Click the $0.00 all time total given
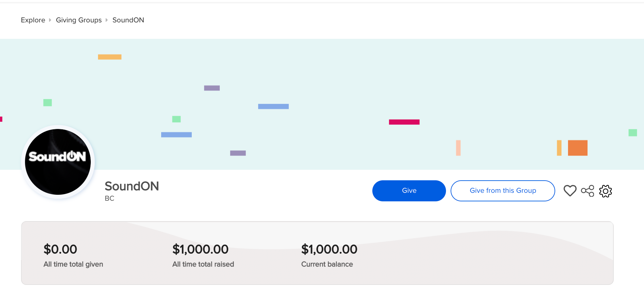 [x=60, y=249]
